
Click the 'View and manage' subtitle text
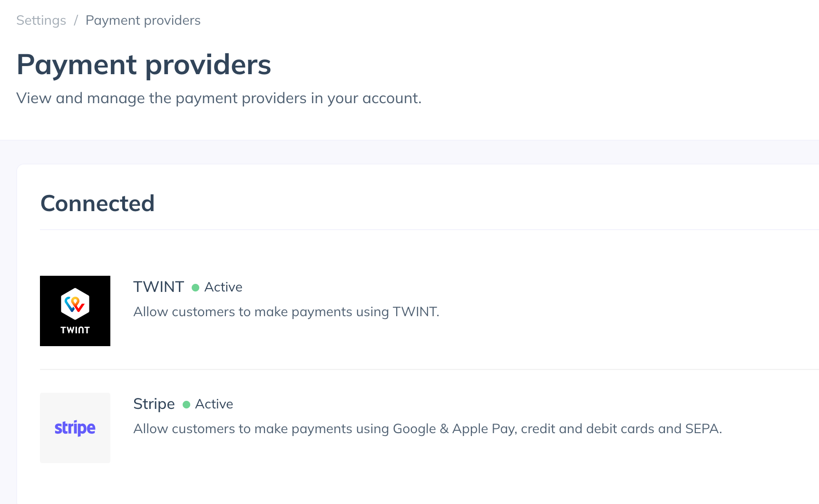click(219, 98)
